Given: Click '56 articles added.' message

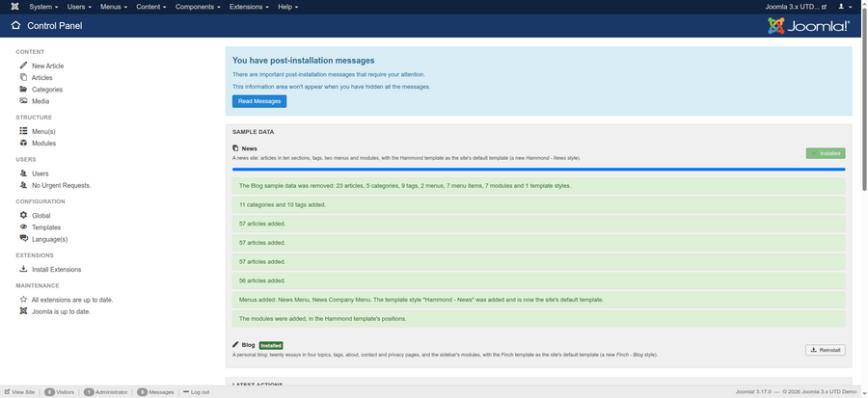Looking at the screenshot, I should coord(538,280).
